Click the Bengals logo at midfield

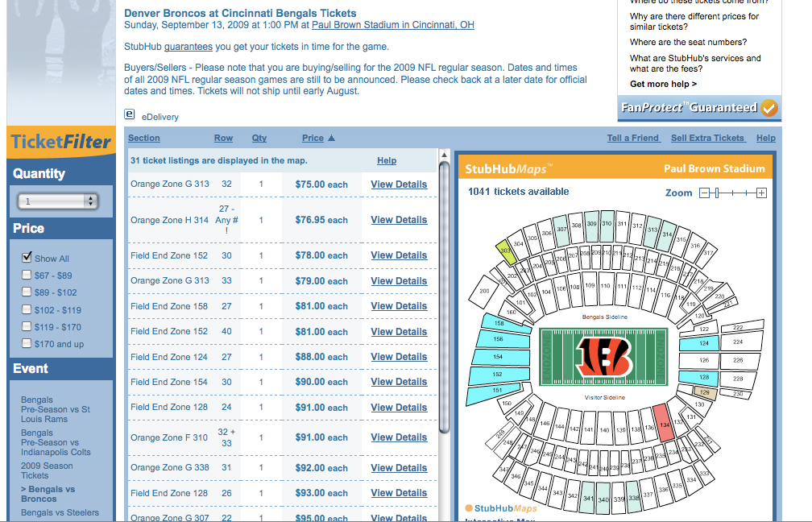pyautogui.click(x=604, y=357)
